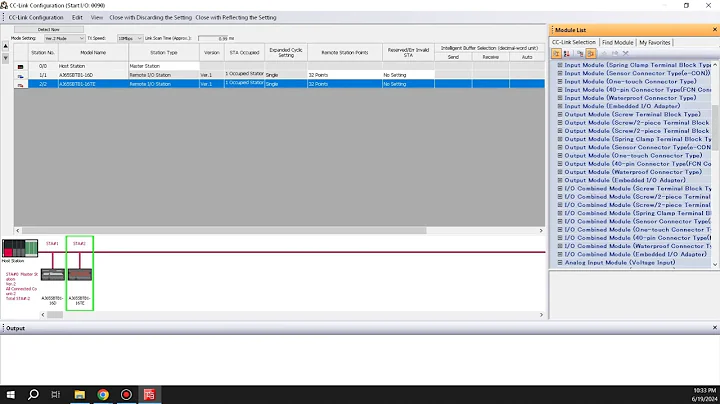Open Windows Start menu
Viewport: 720px width, 404px height.
[11, 394]
